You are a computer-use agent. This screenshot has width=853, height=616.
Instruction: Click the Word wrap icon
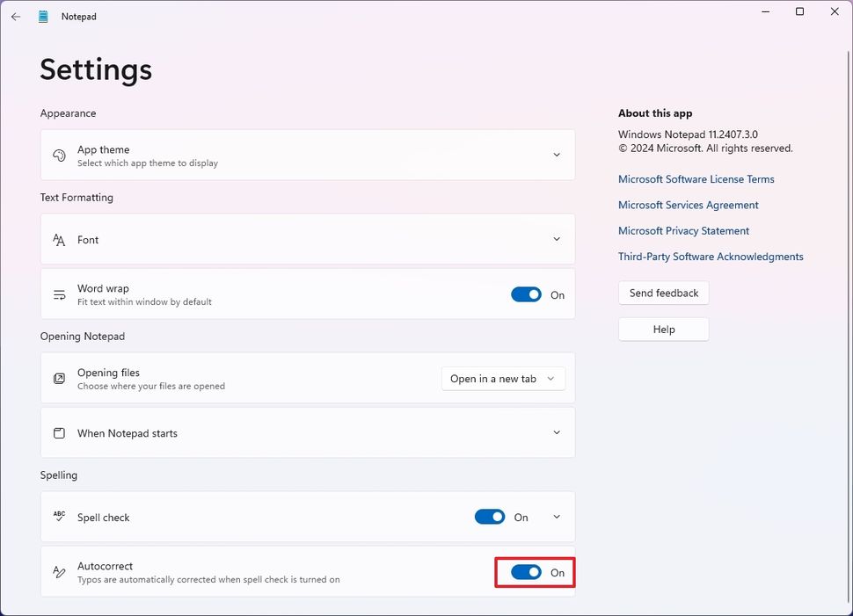coord(59,294)
